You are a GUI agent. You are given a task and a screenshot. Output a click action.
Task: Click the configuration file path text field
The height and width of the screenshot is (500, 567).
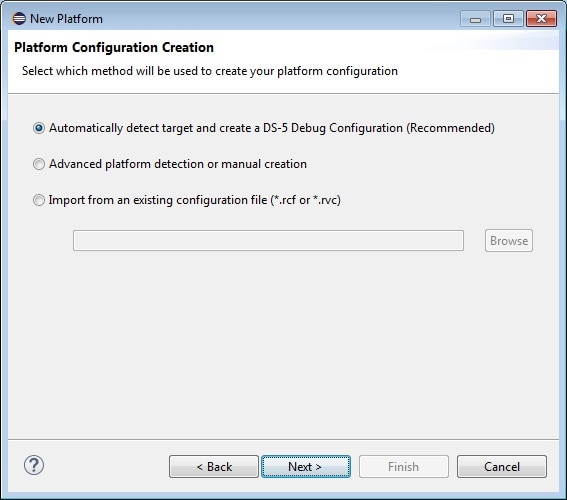[x=268, y=240]
